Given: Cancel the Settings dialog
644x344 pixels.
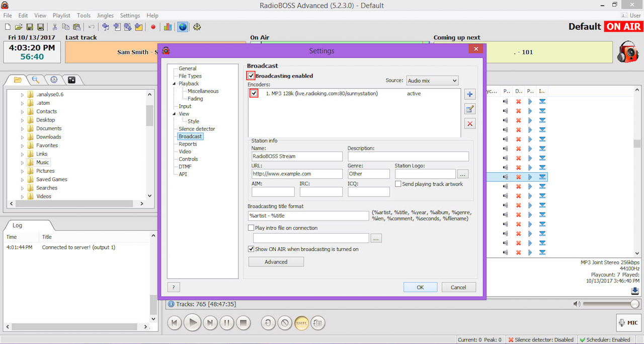Looking at the screenshot, I should [458, 287].
